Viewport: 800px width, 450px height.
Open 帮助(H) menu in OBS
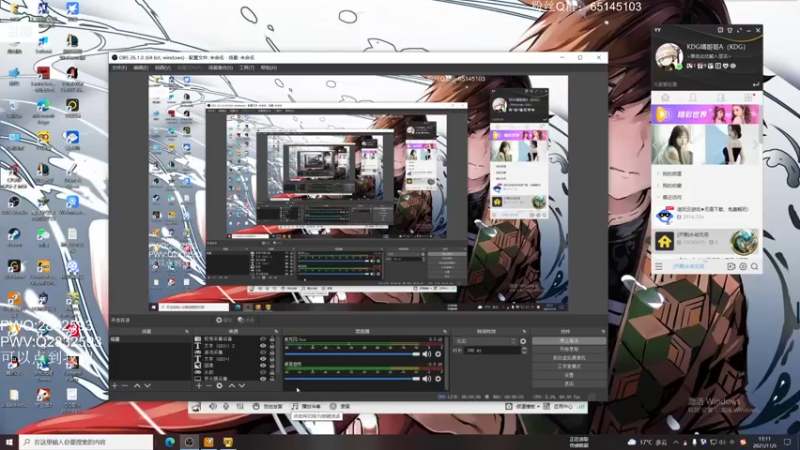pyautogui.click(x=269, y=68)
